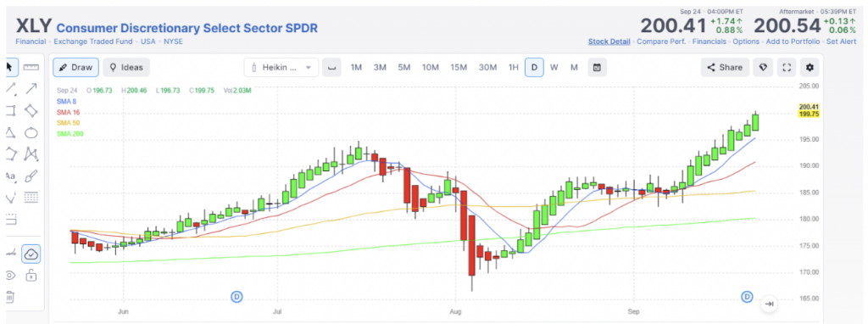Select the arrow drawing tool
The image size is (868, 324).
pos(31,88)
